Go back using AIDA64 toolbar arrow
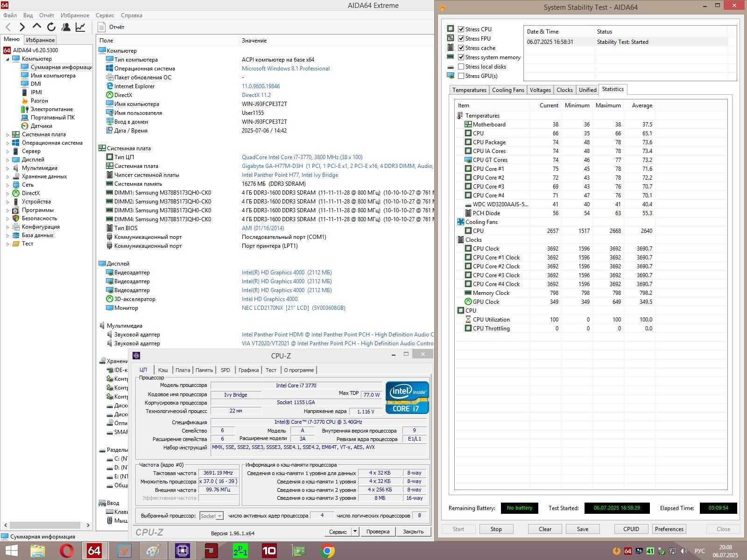This screenshot has width=747, height=560. [8, 27]
